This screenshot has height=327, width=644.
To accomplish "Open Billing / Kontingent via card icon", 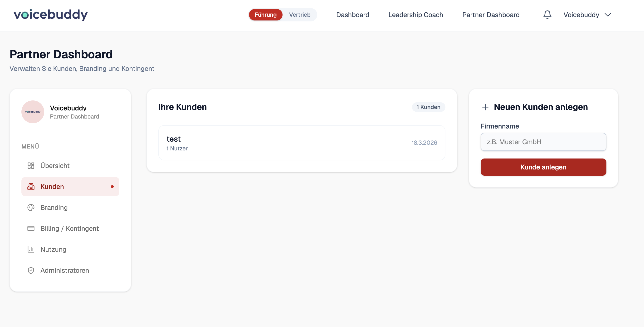I will coord(30,228).
